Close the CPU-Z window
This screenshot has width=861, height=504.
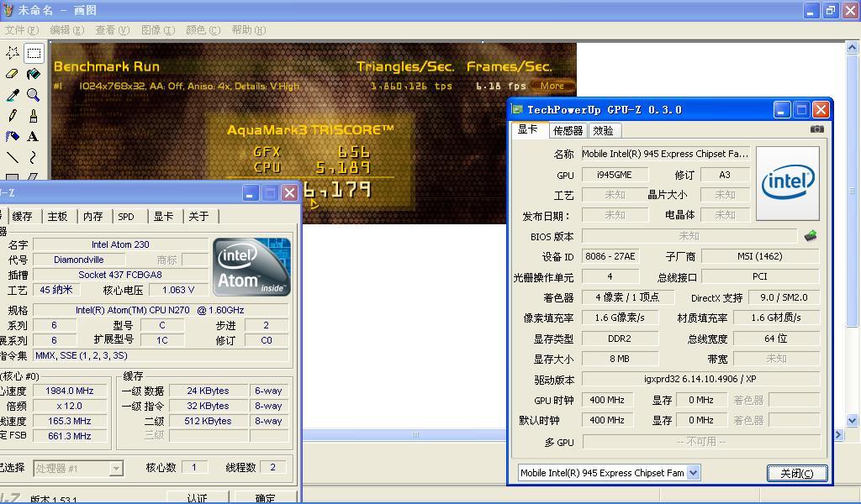(289, 192)
